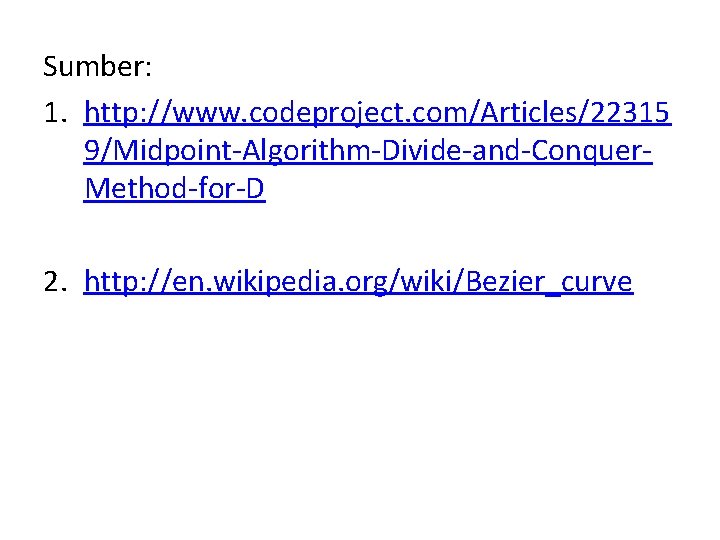Image resolution: width=720 pixels, height=540 pixels.
Task: Click 'http://' prefix of Wikipedia link
Action: point(128,281)
